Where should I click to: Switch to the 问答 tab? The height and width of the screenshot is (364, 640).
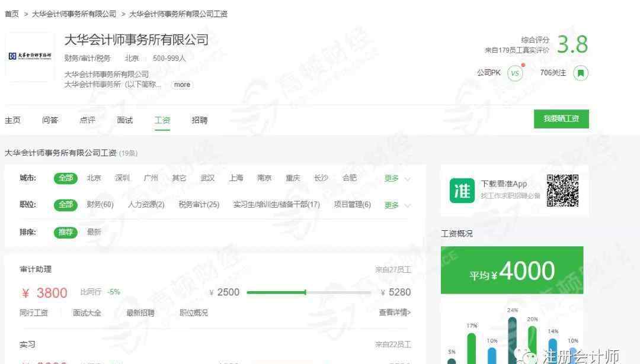(50, 120)
